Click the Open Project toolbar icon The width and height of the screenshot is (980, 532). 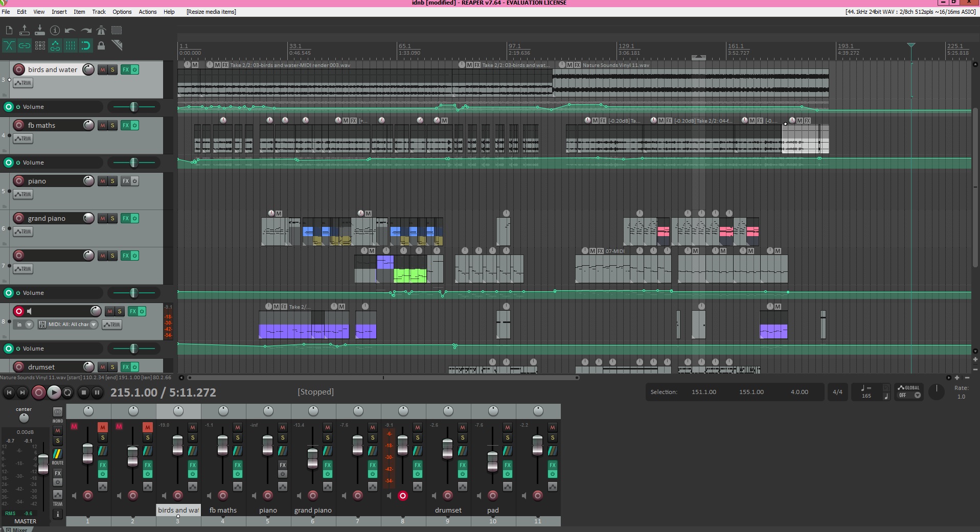tap(24, 30)
